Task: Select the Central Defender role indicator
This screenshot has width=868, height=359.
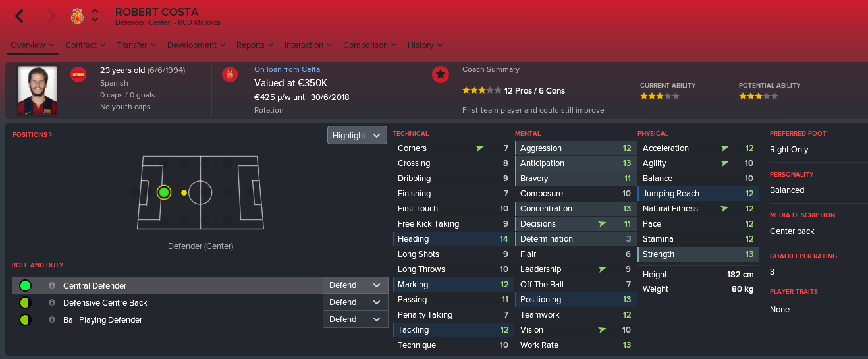Action: point(25,285)
